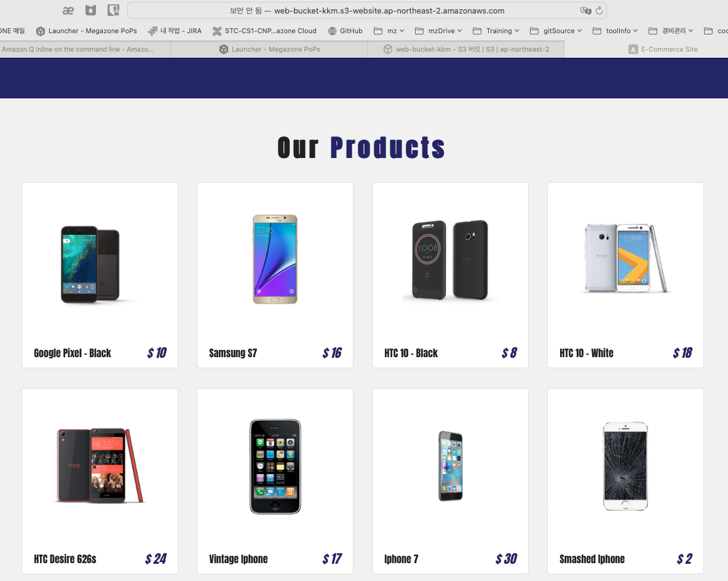This screenshot has height=581, width=728.
Task: Open the Launcher - Megazone PoPs bookmark
Action: pyautogui.click(x=86, y=31)
